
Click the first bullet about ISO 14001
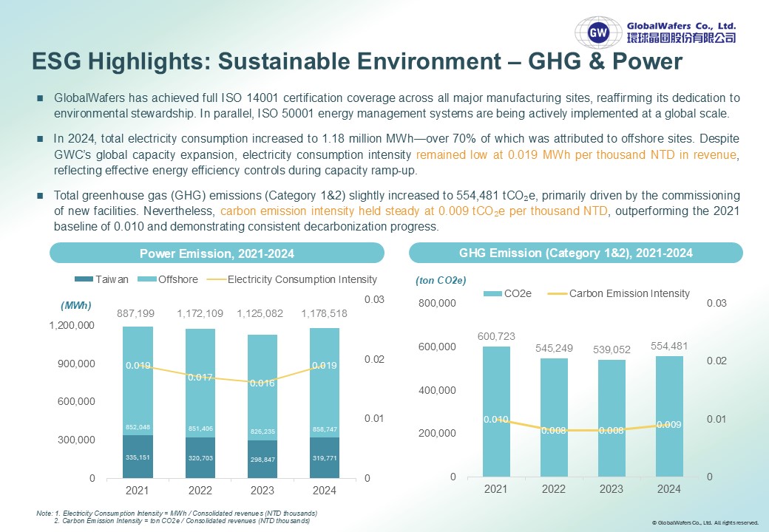[397, 106]
